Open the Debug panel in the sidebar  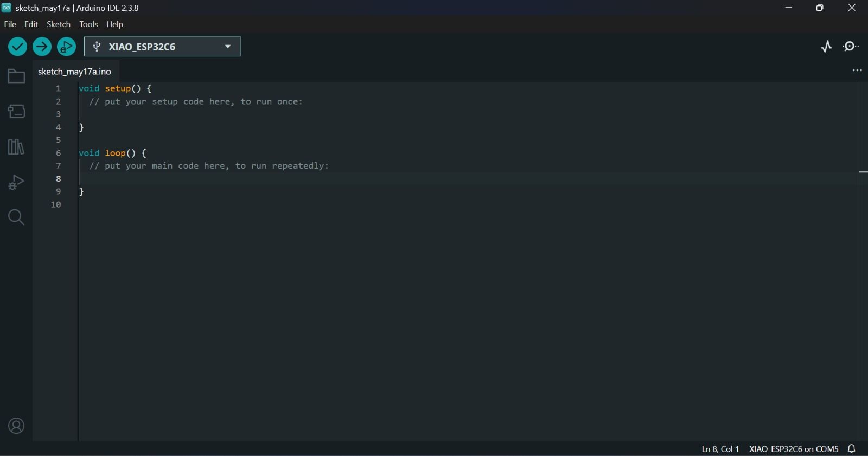16,182
